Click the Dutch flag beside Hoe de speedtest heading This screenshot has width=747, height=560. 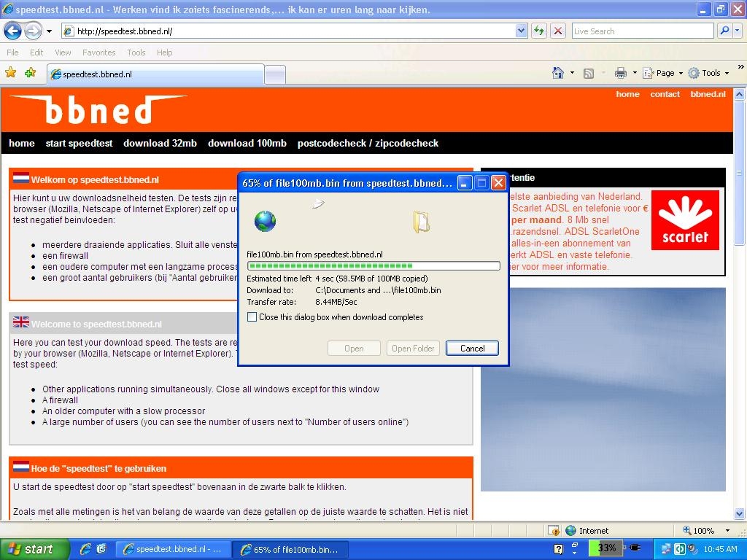(x=21, y=467)
